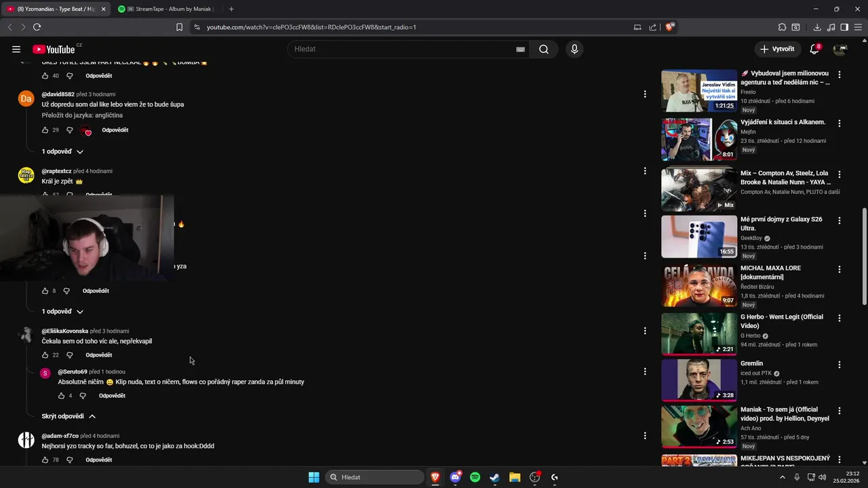
Task: Like the comment by @david8582
Action: pos(45,130)
